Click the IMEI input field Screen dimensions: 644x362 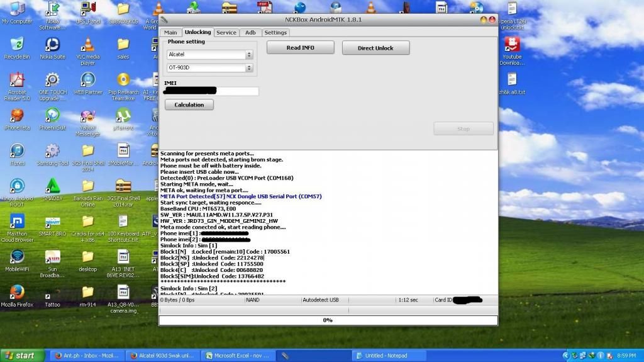pyautogui.click(x=211, y=92)
